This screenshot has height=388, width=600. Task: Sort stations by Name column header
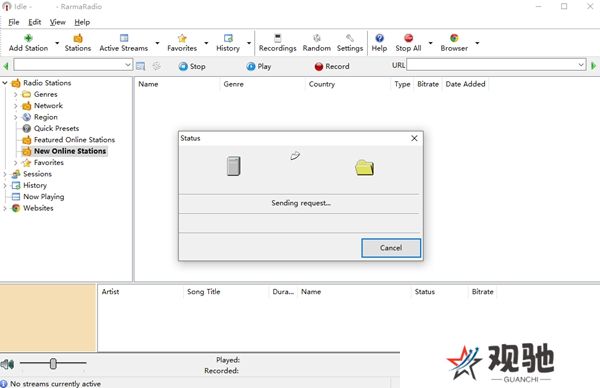[x=177, y=84]
